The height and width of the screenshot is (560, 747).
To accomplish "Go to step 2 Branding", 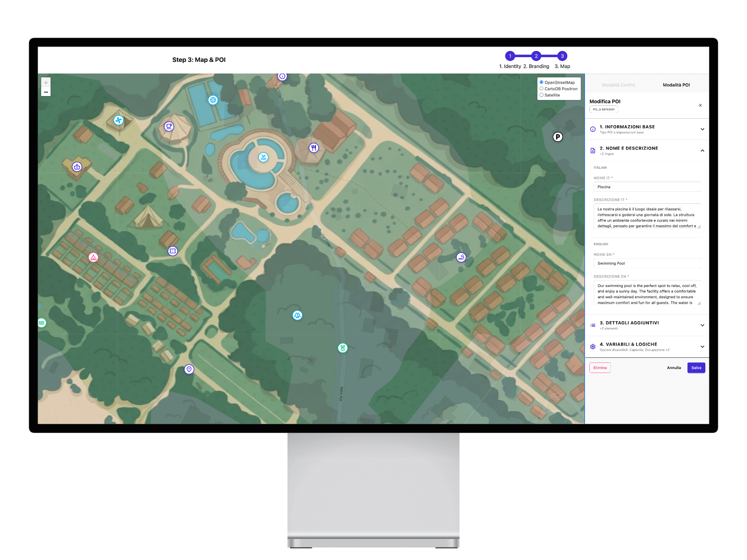I will (536, 56).
